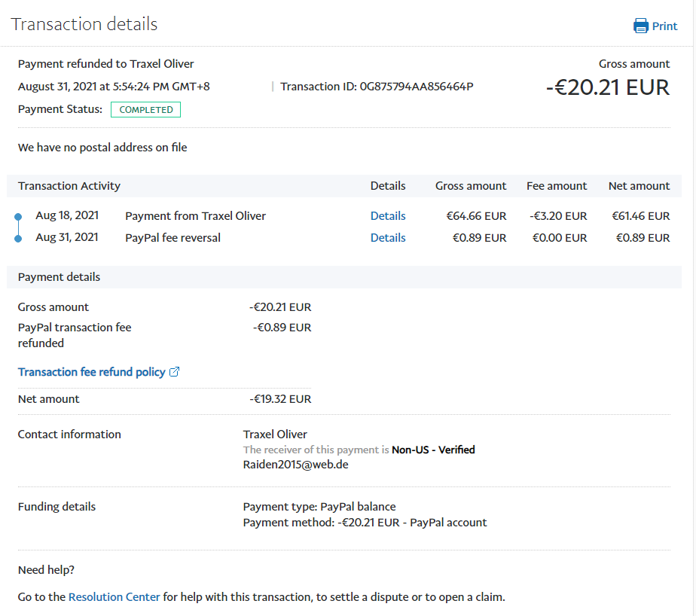Open Details for Aug 18 payment
This screenshot has height=616, width=696.
coord(388,216)
